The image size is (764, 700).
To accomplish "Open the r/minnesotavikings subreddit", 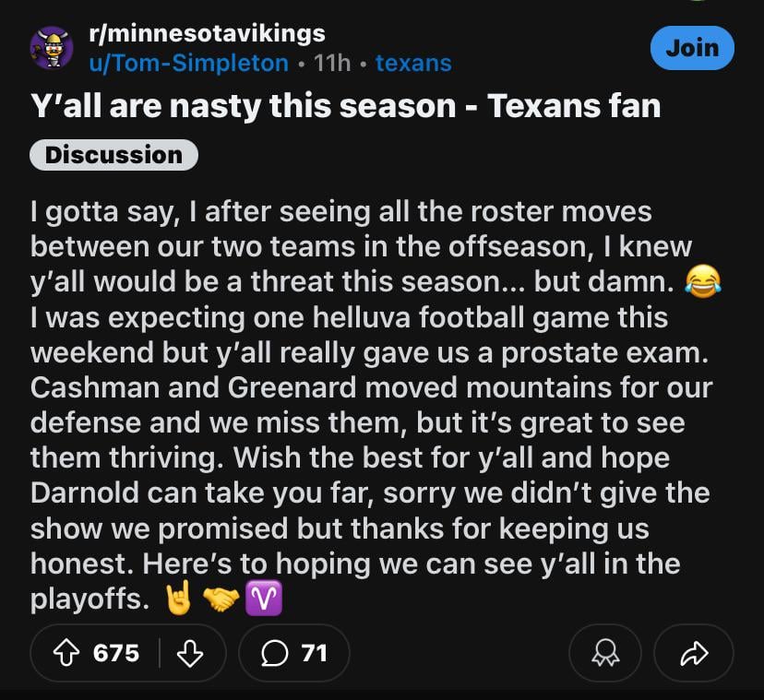I will coord(209,33).
